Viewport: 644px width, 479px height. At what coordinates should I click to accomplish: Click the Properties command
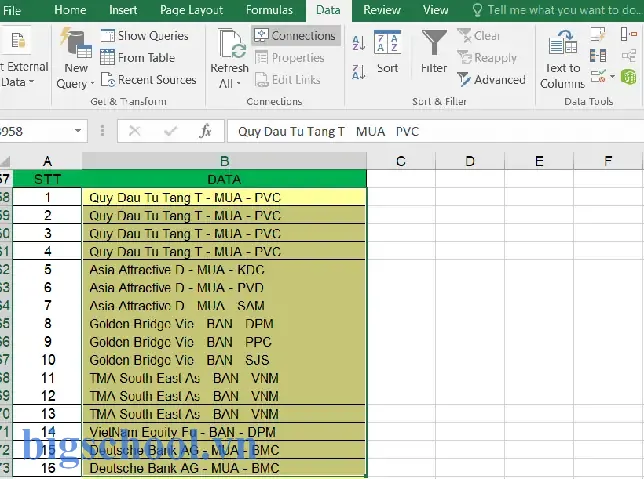[x=290, y=58]
